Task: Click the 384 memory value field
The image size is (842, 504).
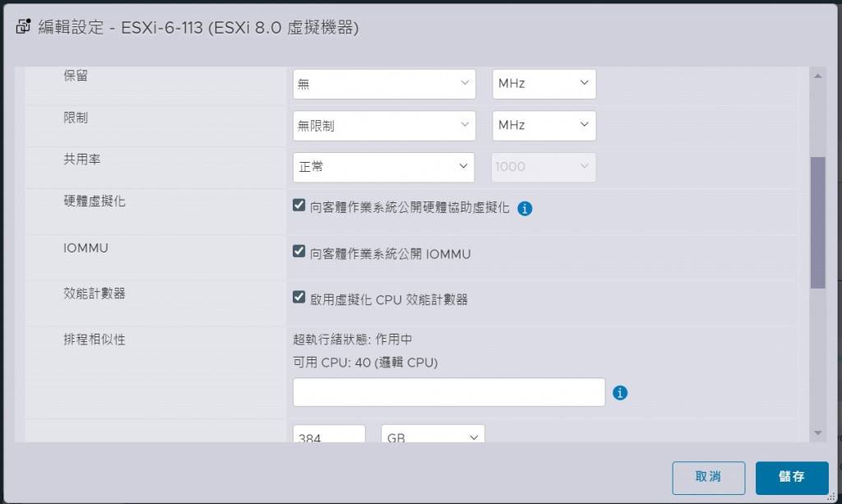Action: pos(329,433)
